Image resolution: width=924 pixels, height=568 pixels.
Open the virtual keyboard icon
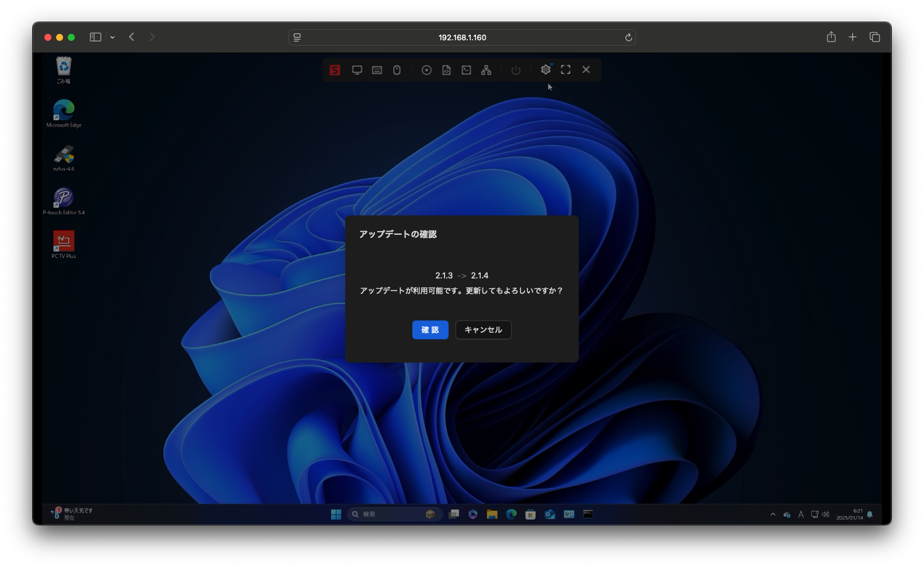point(377,70)
